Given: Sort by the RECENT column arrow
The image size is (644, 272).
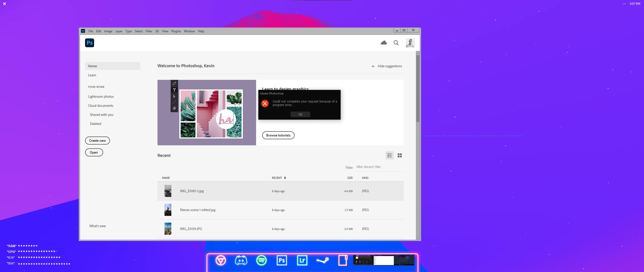Looking at the screenshot, I should 285,178.
